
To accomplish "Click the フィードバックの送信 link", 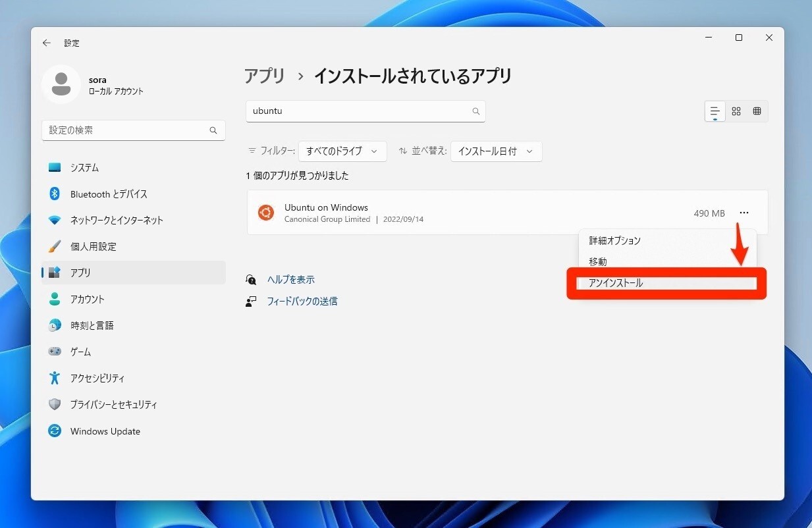I will point(302,301).
